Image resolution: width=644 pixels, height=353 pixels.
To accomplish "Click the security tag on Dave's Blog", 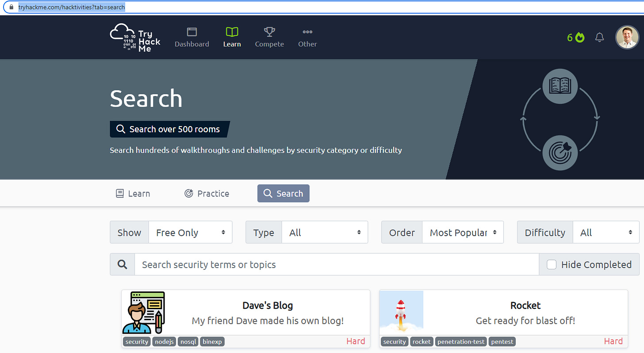I will 137,341.
